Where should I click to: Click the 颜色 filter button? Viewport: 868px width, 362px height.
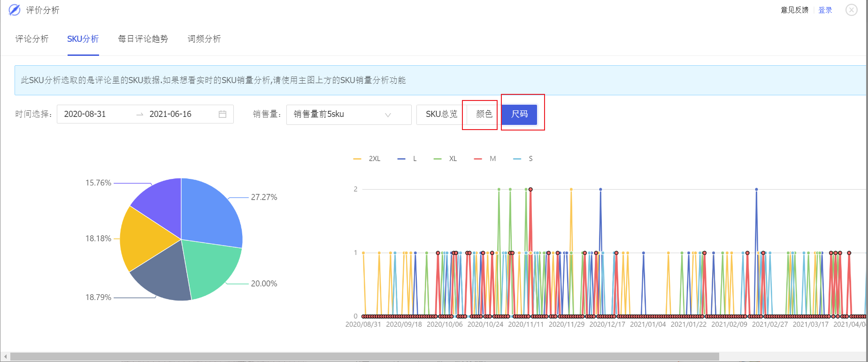pos(484,114)
